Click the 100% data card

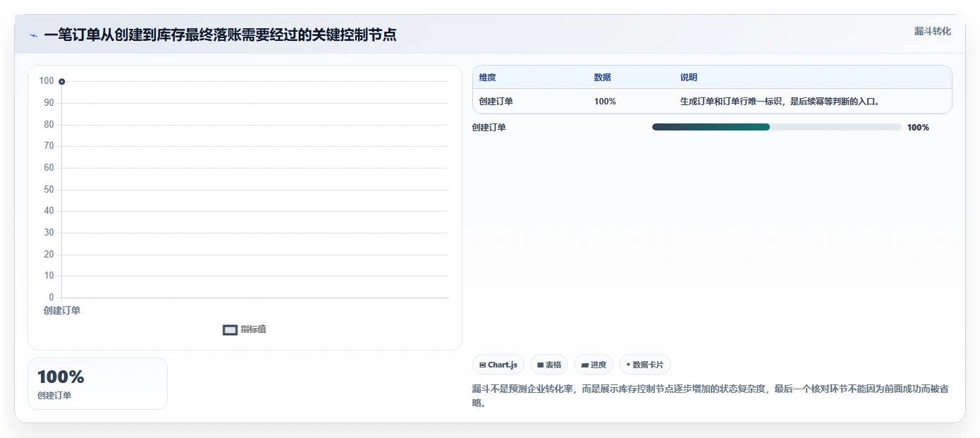[97, 384]
